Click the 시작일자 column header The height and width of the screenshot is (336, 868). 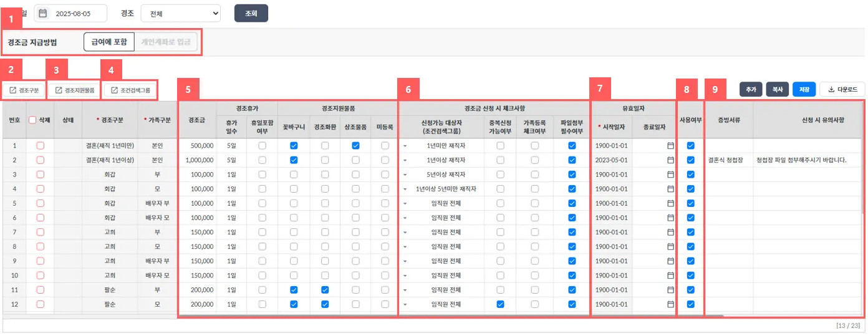click(x=612, y=126)
